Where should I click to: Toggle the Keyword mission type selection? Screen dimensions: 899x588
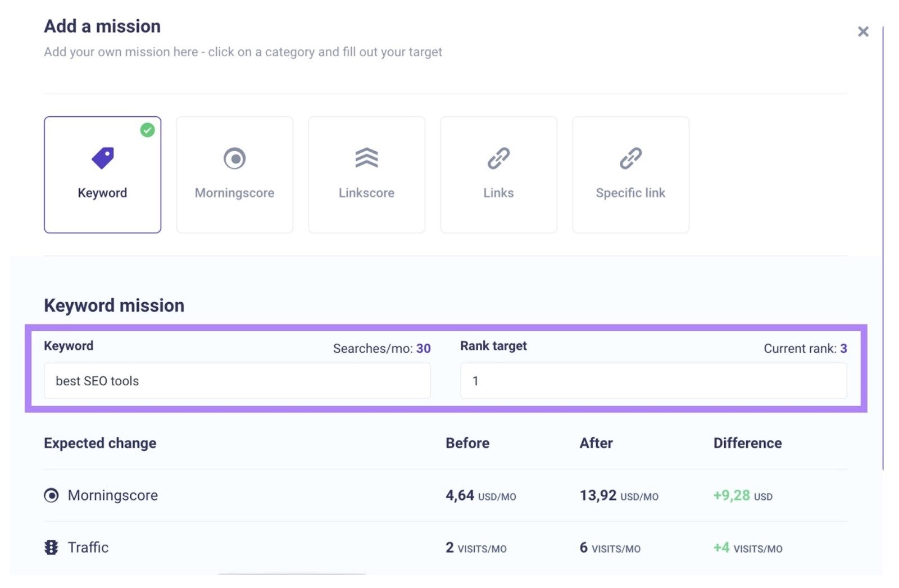[103, 174]
